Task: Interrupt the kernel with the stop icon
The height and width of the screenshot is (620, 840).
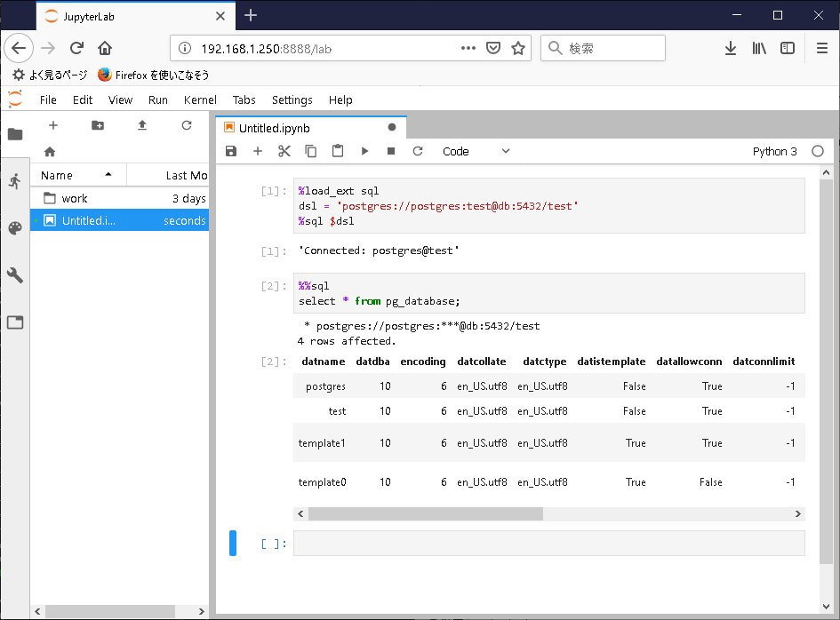Action: pos(390,151)
